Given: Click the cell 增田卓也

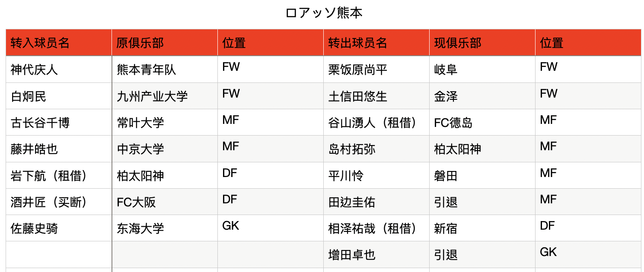Looking at the screenshot, I should [376, 255].
